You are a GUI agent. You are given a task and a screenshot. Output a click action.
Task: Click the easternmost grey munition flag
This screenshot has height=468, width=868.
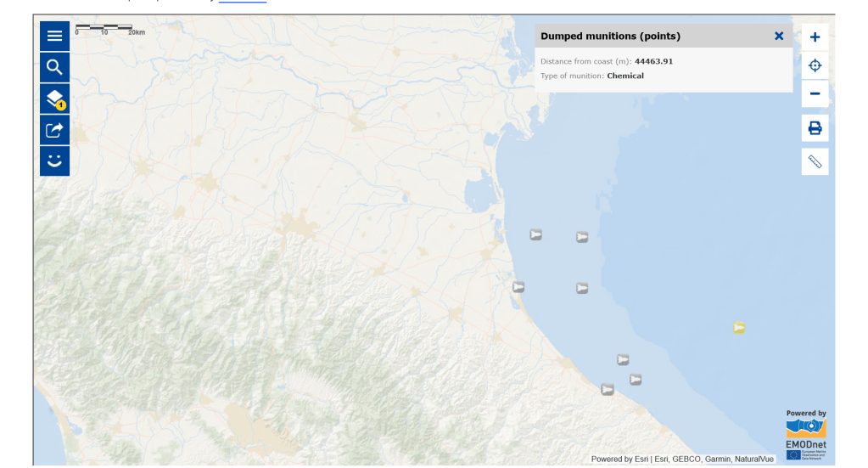[636, 380]
